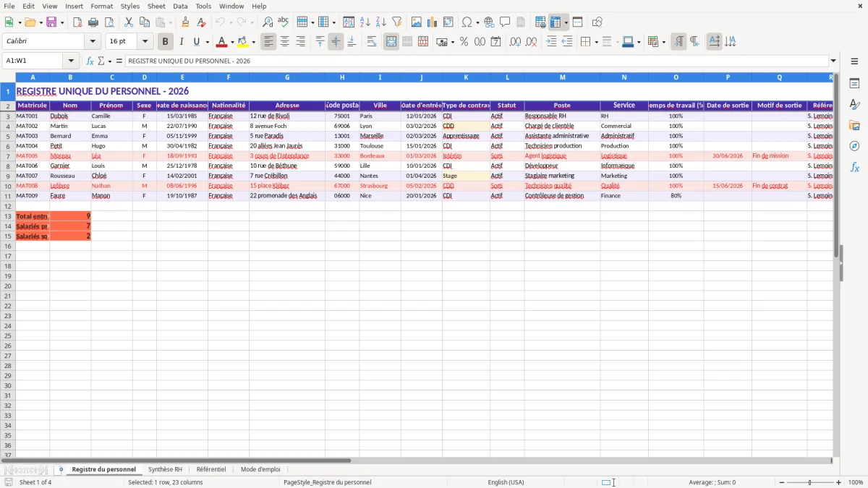Open the sidebar Gallery panel icon
The height and width of the screenshot is (488, 868).
854,125
